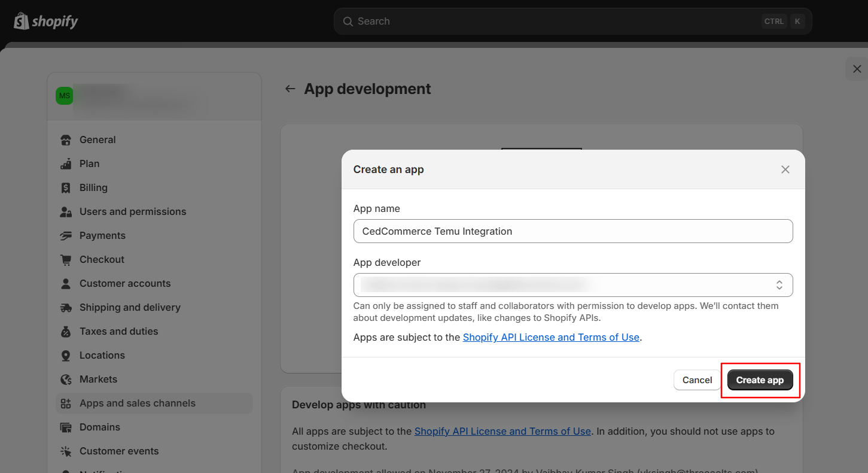This screenshot has height=473, width=868.
Task: Click the Domains icon
Action: coord(66,427)
